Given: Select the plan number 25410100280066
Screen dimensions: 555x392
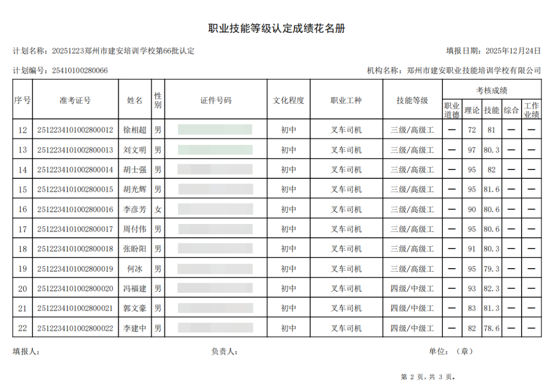Looking at the screenshot, I should click(x=80, y=70).
